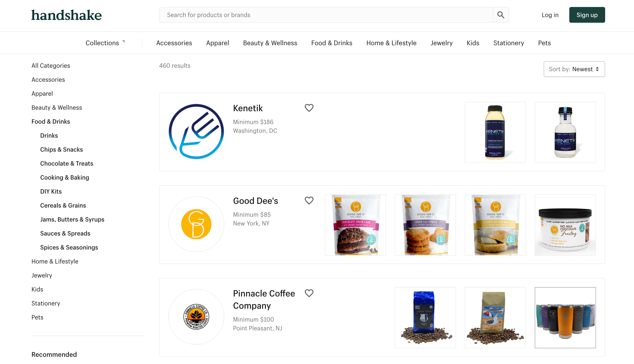Go to the handshake home logo
Screen dimensions: 634x364
click(x=66, y=15)
